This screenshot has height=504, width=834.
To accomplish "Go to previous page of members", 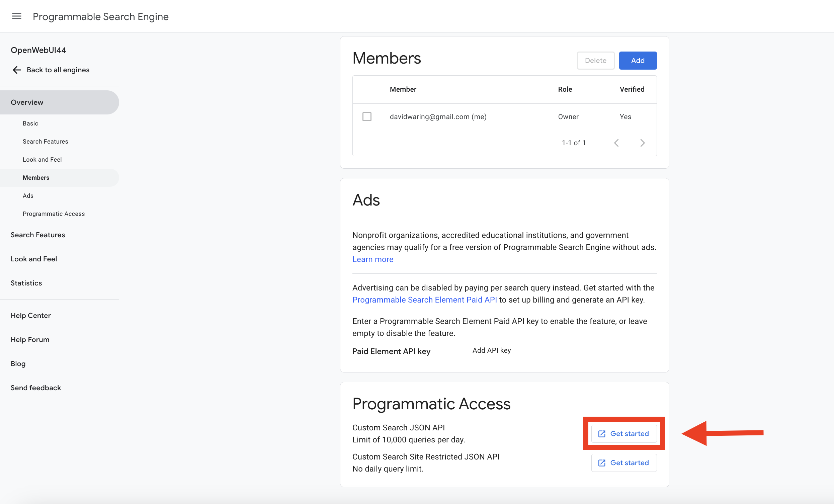I will 616,143.
